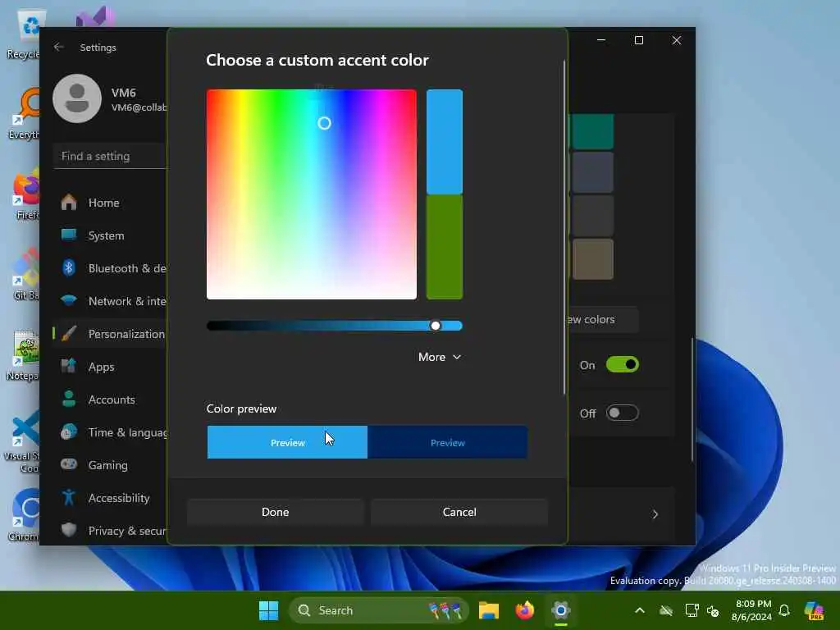840x630 pixels.
Task: Select the teal accent color swatch
Action: click(592, 131)
